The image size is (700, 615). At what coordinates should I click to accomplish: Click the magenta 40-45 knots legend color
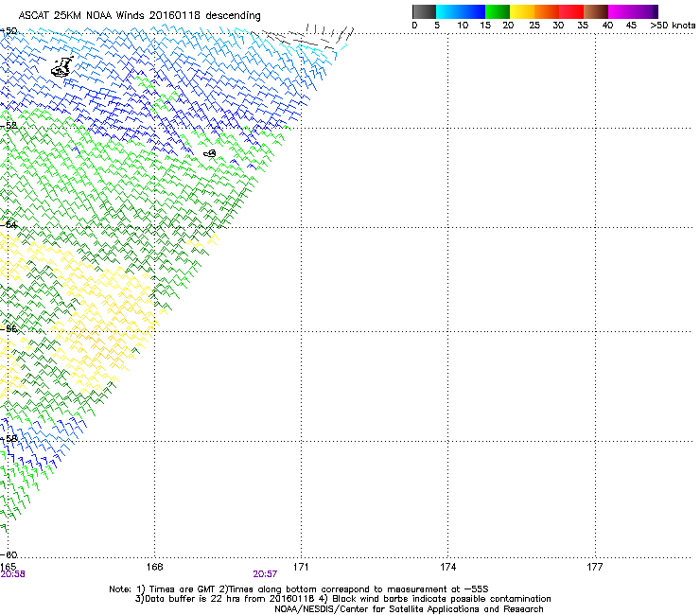(621, 11)
